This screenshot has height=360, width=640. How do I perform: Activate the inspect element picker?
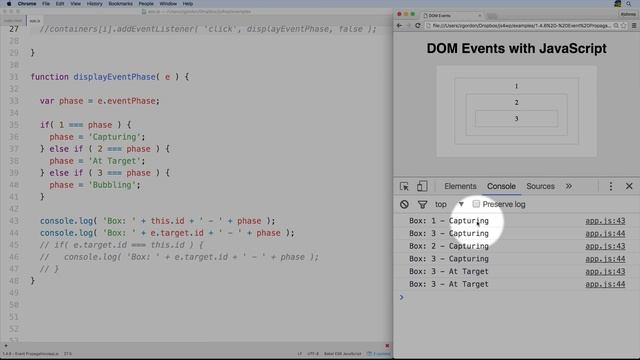(404, 186)
